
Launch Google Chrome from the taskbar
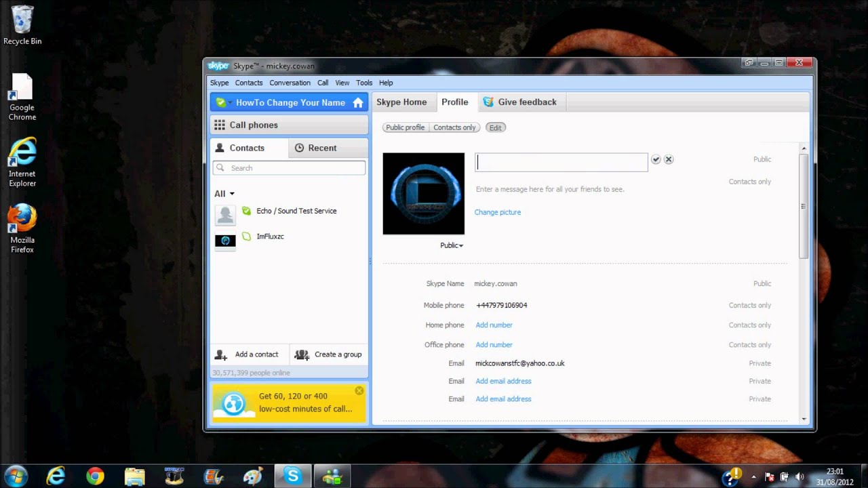tap(95, 476)
